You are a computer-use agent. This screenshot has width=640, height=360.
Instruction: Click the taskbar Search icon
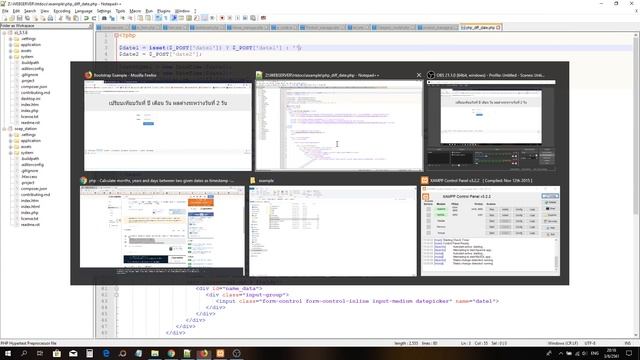pos(24,353)
